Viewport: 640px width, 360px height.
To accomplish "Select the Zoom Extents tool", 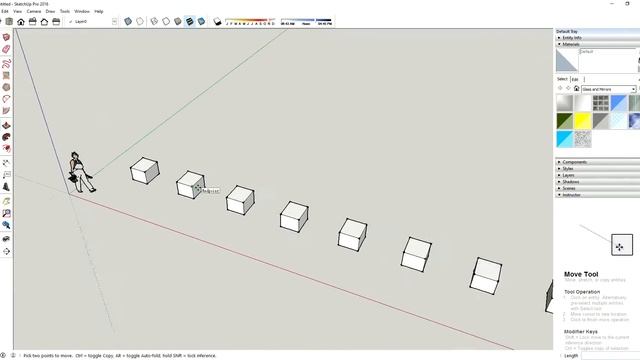I will (6, 225).
